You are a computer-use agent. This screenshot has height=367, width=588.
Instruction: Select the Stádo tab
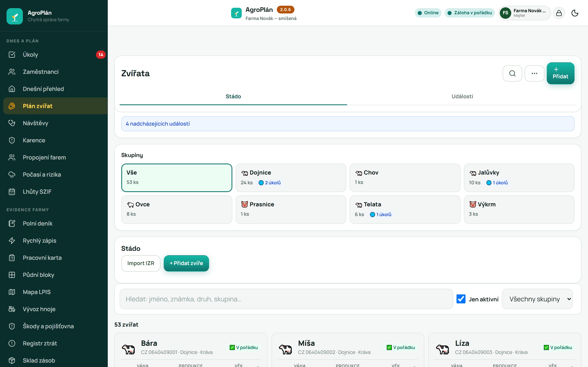[233, 96]
